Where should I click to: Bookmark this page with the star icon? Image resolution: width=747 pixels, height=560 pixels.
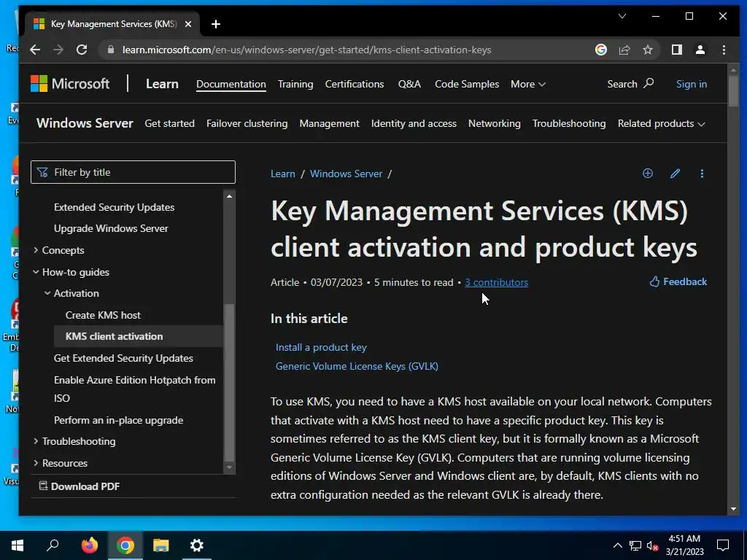pos(648,50)
